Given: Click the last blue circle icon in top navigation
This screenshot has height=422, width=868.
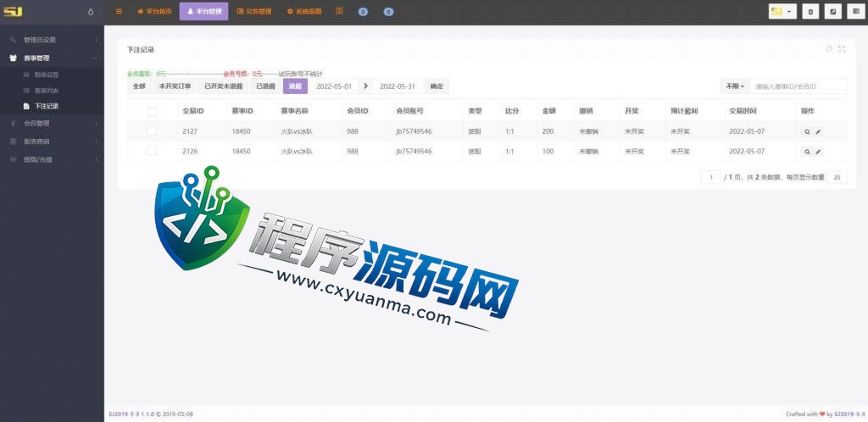Looking at the screenshot, I should click(388, 12).
